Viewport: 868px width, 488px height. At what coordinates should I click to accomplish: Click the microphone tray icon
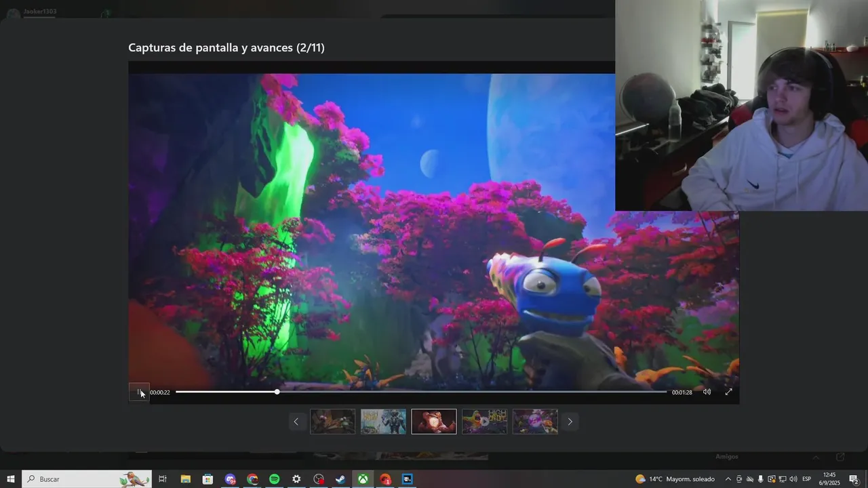coord(761,479)
